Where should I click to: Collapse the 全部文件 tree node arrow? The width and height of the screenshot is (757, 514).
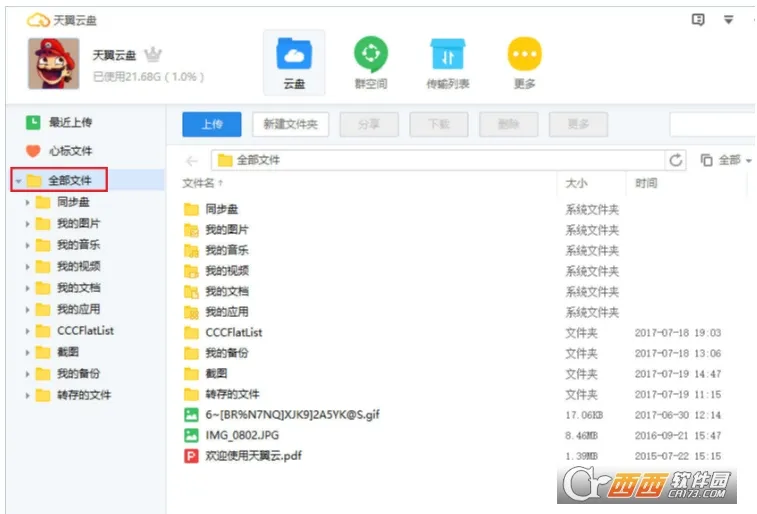[x=19, y=181]
